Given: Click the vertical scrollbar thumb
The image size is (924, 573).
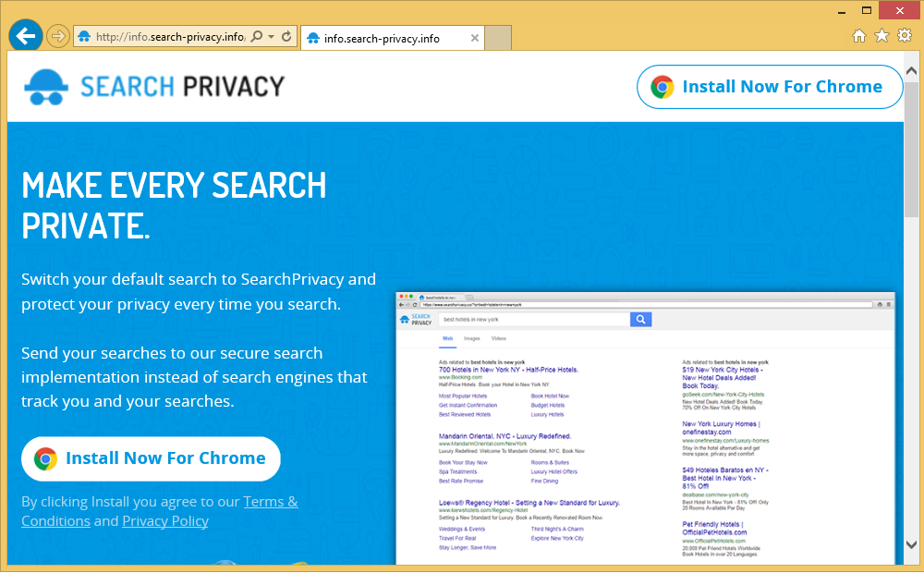Looking at the screenshot, I should pos(911,149).
